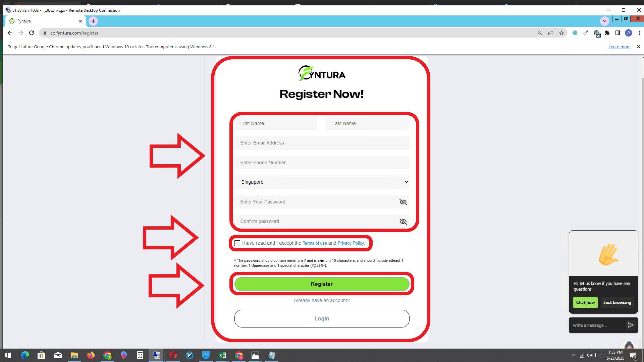Open the teal hexagon extension
This screenshot has width=644, height=362.
pos(575,33)
